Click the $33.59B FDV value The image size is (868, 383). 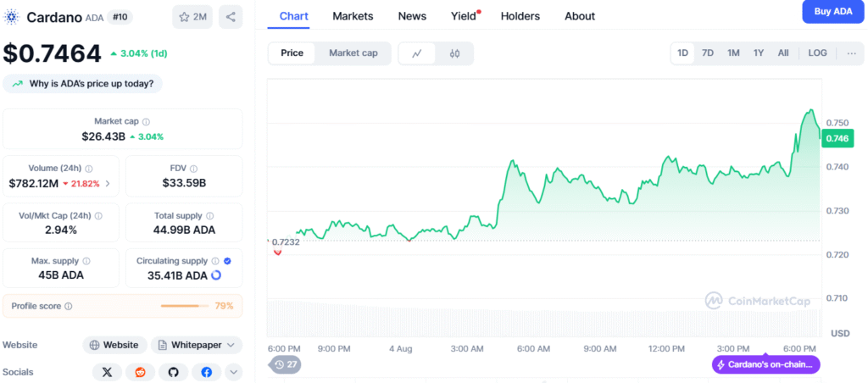tap(184, 183)
